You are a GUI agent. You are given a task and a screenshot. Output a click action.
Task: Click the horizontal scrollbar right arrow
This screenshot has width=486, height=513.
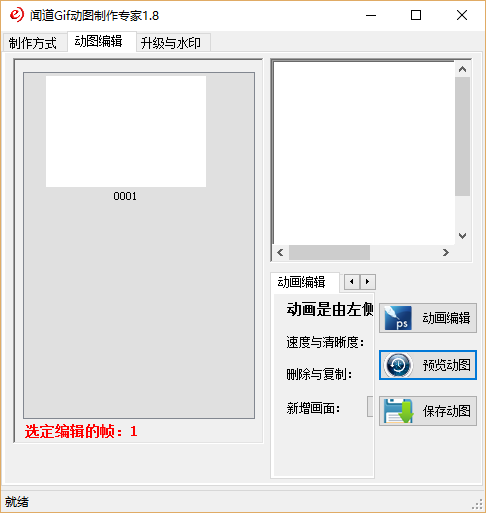point(446,253)
